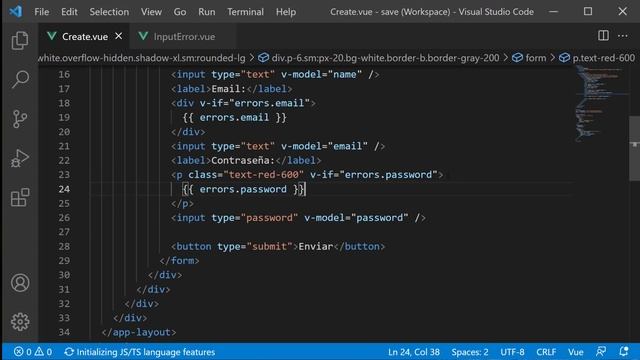Open the File menu
Image resolution: width=640 pixels, height=360 pixels.
coord(42,12)
